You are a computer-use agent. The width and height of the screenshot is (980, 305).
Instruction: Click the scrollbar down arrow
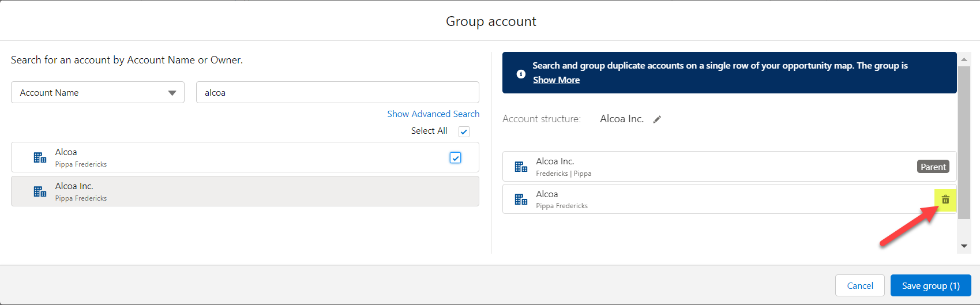964,246
